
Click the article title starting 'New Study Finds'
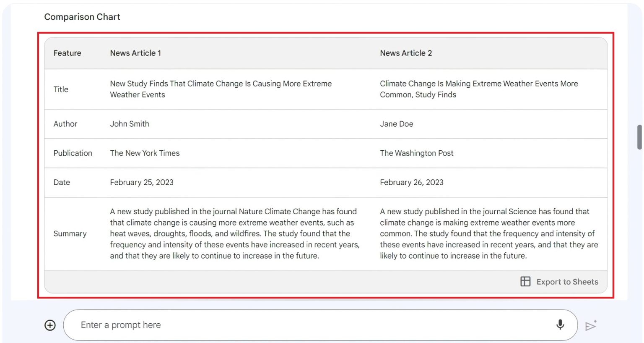(221, 89)
